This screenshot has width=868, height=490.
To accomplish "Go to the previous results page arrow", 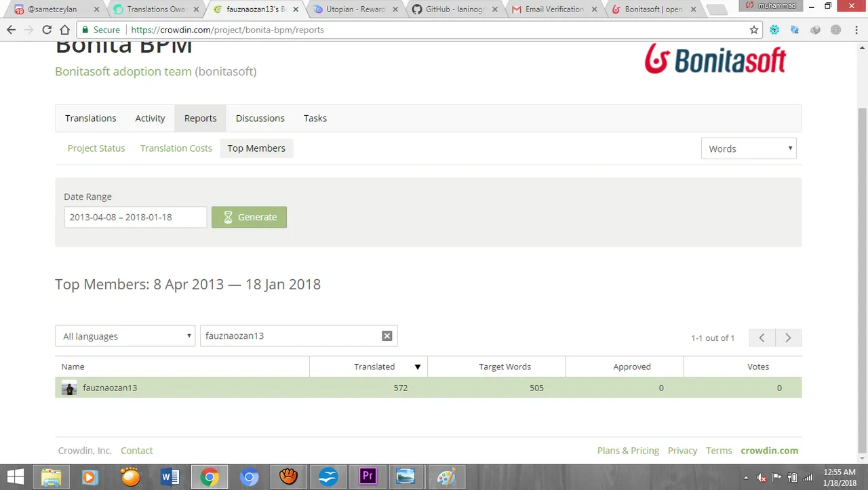I will [762, 338].
